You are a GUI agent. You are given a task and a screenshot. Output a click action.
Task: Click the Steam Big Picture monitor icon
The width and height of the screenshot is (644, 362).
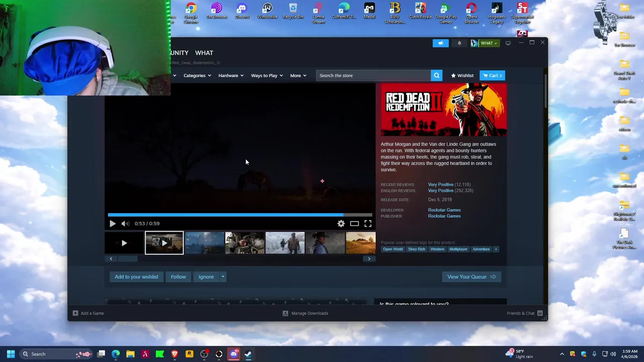click(508, 43)
